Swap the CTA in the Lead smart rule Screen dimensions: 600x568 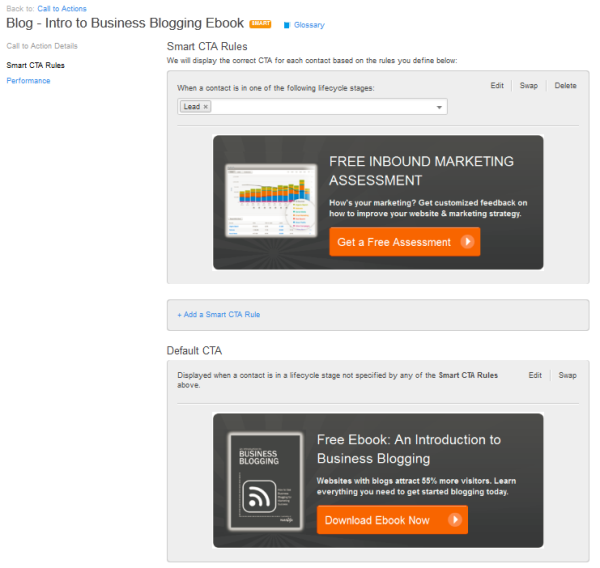pos(528,86)
